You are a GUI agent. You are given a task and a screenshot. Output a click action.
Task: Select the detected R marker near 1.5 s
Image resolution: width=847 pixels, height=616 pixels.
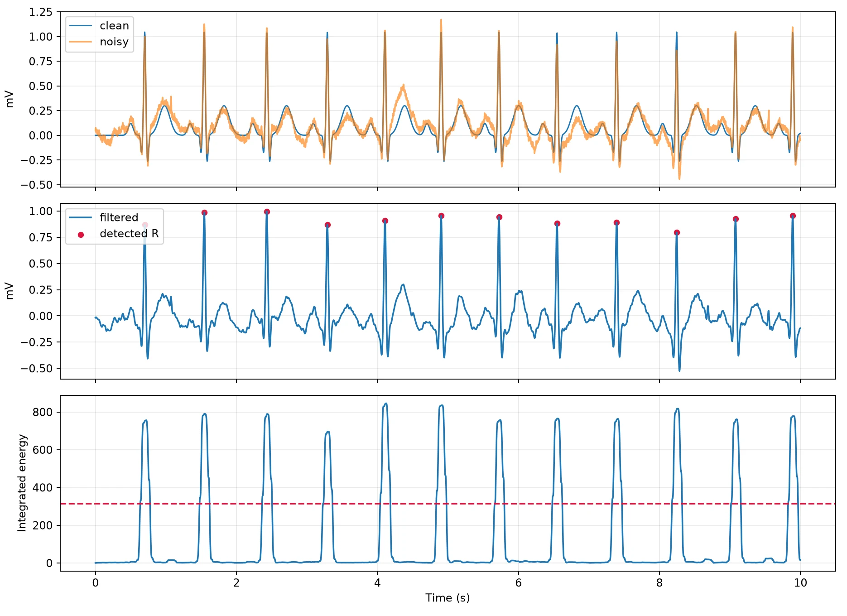point(204,212)
